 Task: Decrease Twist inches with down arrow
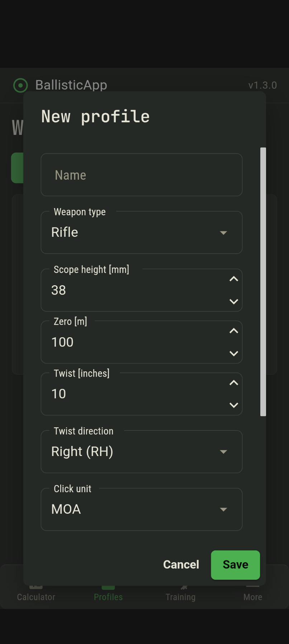point(234,405)
